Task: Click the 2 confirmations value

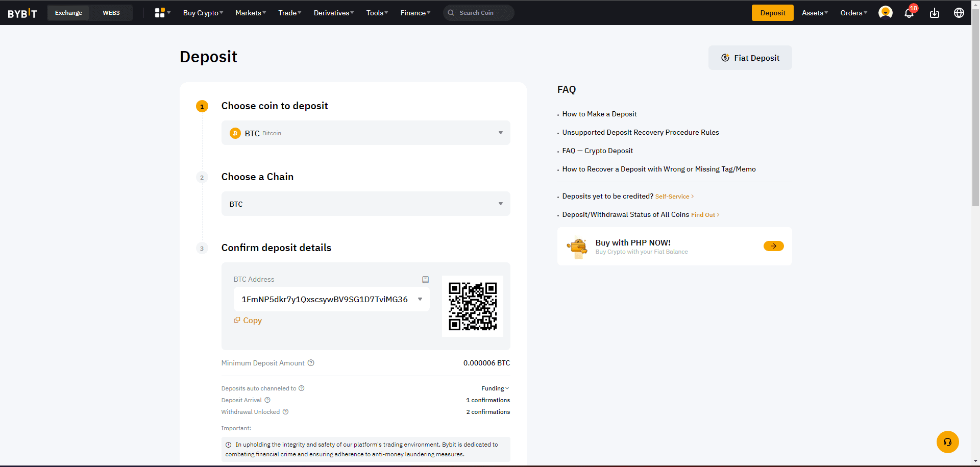Action: click(x=488, y=412)
